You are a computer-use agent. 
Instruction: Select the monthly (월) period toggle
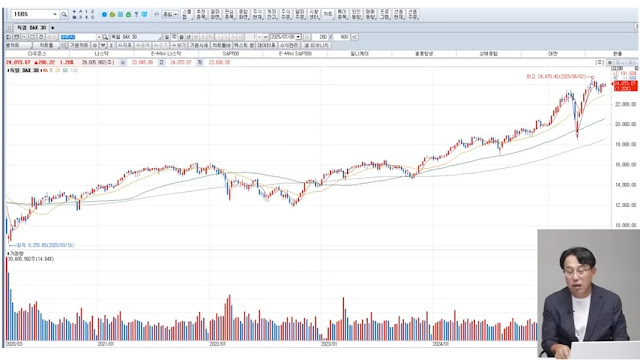(x=181, y=37)
